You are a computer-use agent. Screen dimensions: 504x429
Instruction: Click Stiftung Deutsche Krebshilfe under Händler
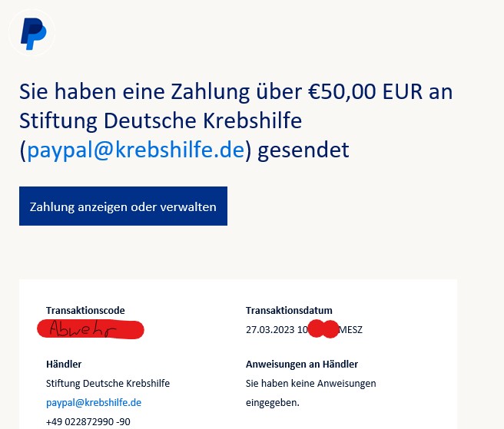coord(108,383)
